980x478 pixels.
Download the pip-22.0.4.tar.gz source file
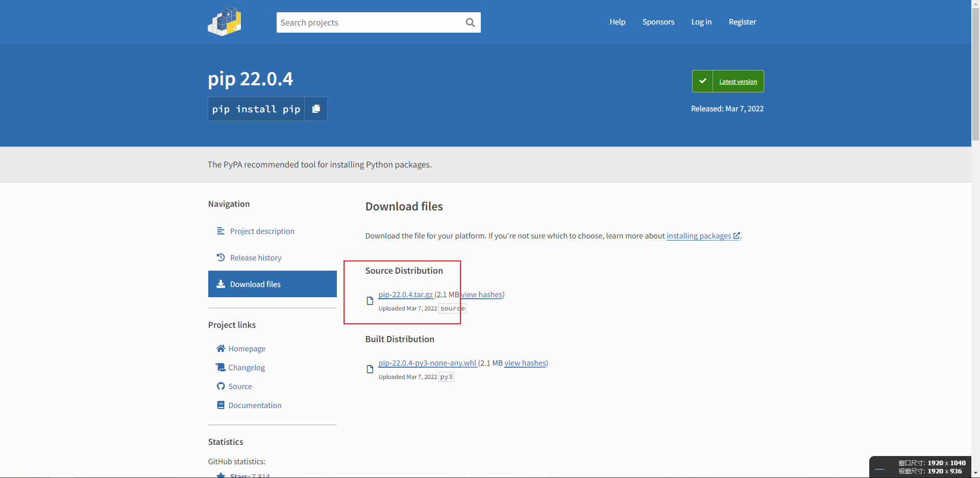(406, 295)
